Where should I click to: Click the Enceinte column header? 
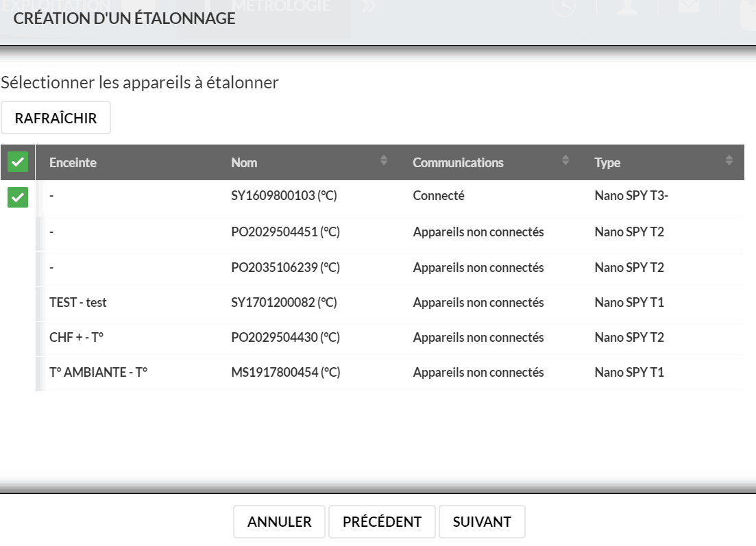73,162
